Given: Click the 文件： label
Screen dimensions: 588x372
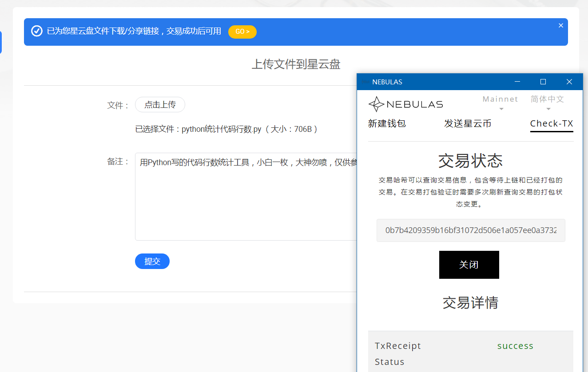Looking at the screenshot, I should (118, 106).
